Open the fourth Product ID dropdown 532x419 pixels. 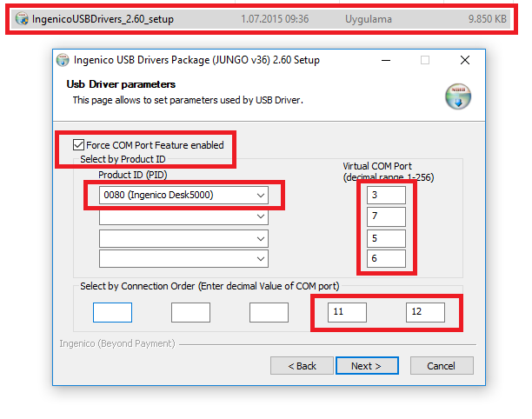coord(183,259)
